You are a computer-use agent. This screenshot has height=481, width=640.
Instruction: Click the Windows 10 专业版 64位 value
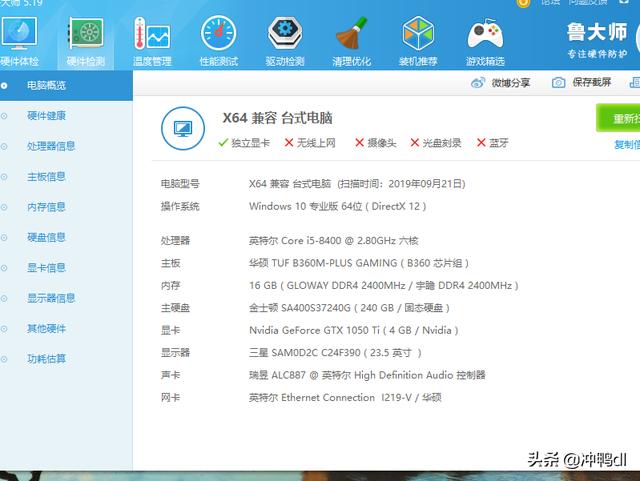tap(338, 206)
